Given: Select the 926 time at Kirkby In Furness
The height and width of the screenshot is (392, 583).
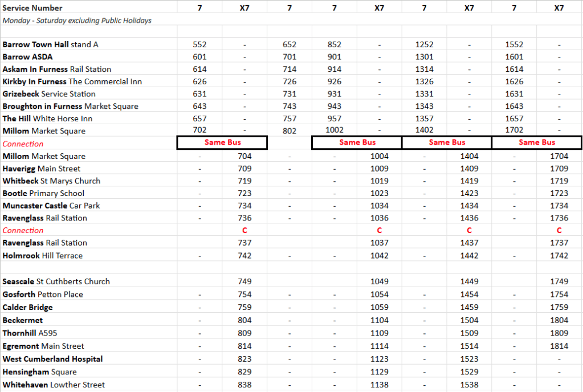Looking at the screenshot, I should click(334, 81).
